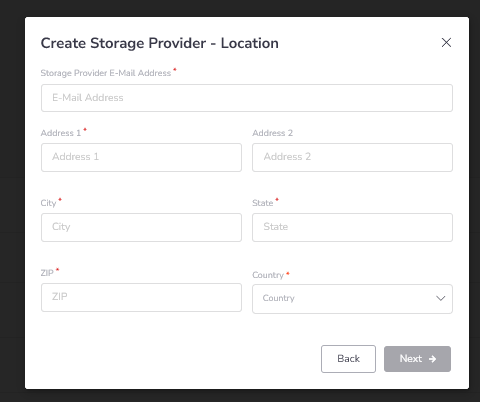Proceed with the Next button
Screen dimensions: 480x402
tap(417, 359)
